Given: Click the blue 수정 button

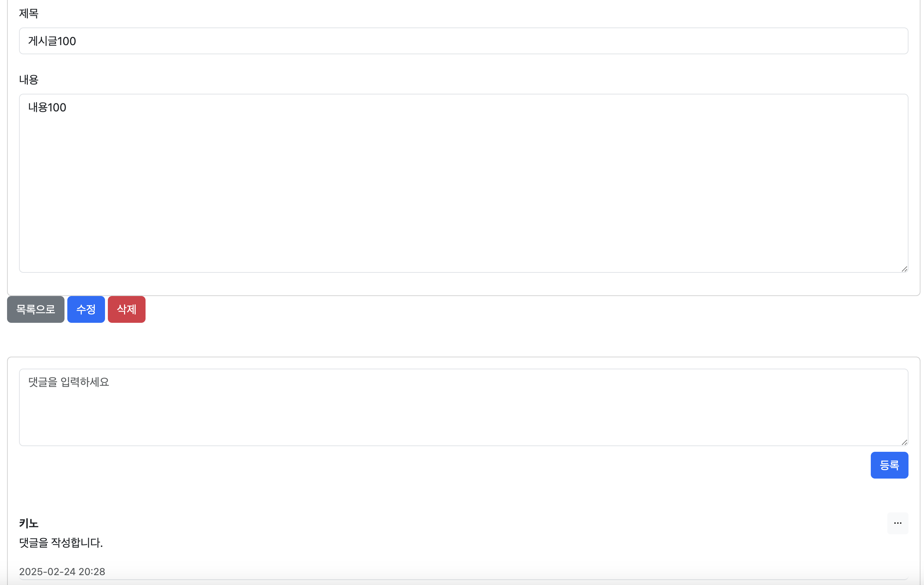Looking at the screenshot, I should (x=86, y=309).
